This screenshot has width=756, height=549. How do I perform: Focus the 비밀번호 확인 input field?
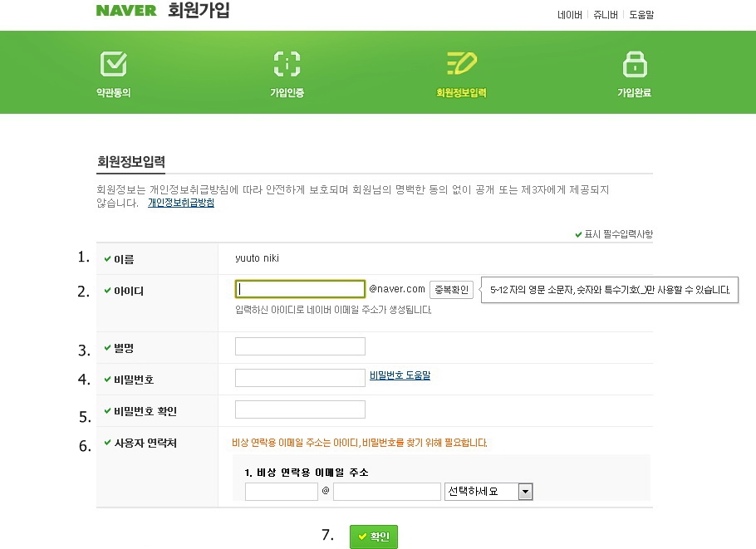pyautogui.click(x=300, y=409)
